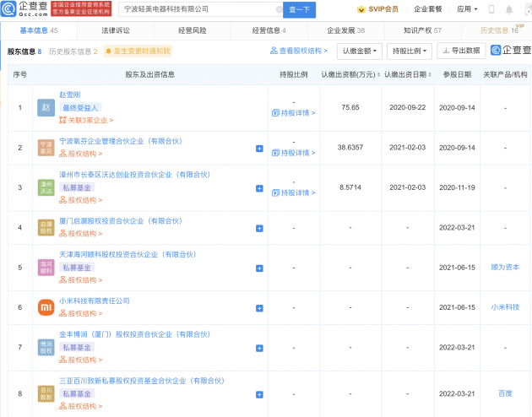Switch to 经营信息 tab

pyautogui.click(x=269, y=30)
